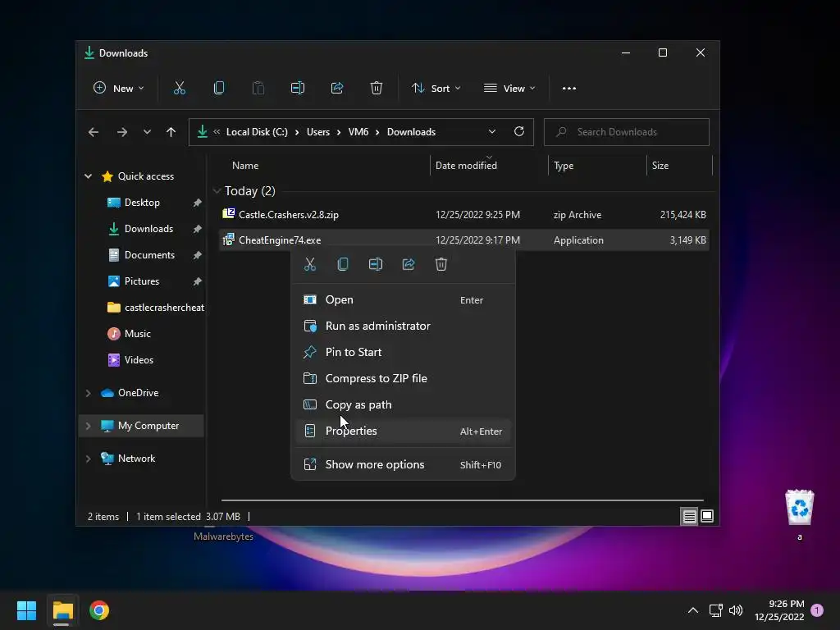This screenshot has width=840, height=630.
Task: Click Local Disk (C:) in the breadcrumb
Action: (257, 132)
